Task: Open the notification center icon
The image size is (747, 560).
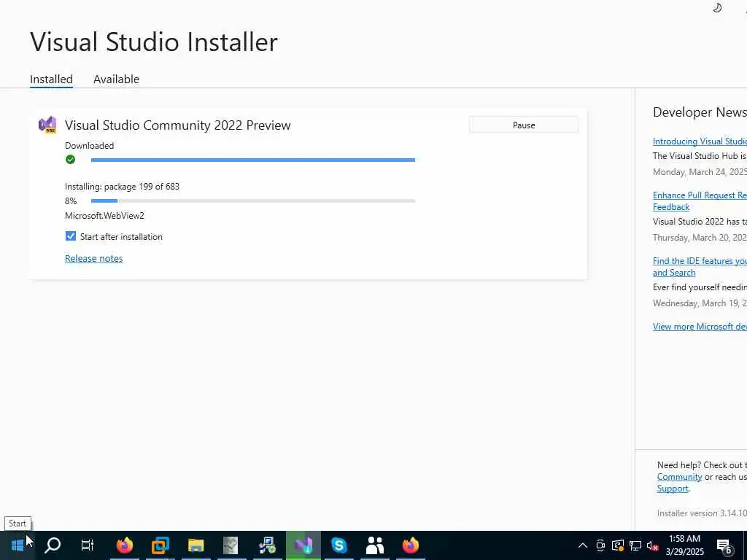Action: [724, 546]
